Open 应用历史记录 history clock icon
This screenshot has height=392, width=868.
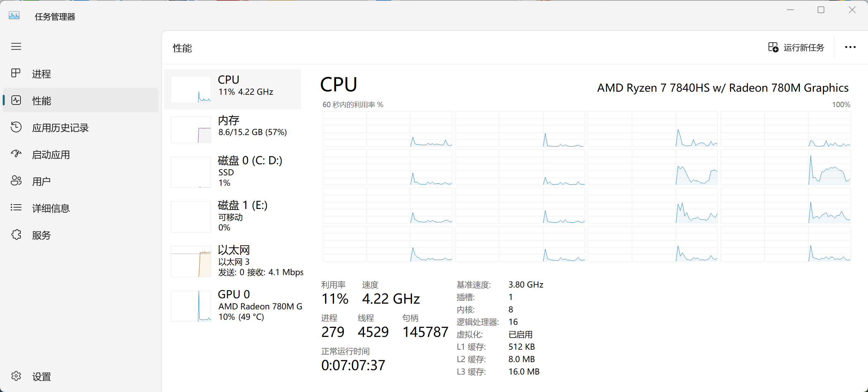(x=16, y=127)
